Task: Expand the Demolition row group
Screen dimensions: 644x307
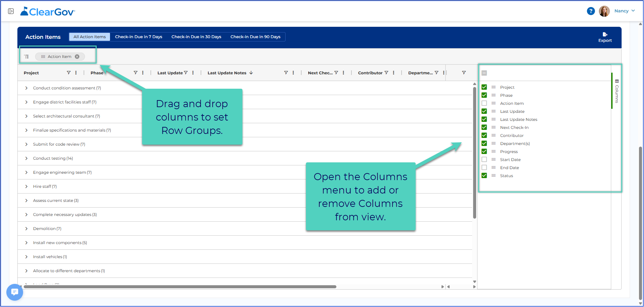Action: pos(26,229)
